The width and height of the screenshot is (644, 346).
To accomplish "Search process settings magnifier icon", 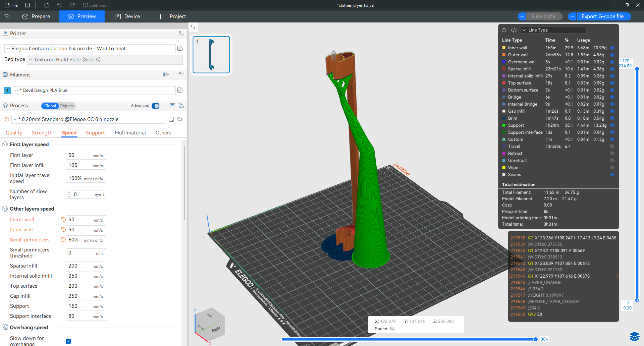I will click(180, 119).
